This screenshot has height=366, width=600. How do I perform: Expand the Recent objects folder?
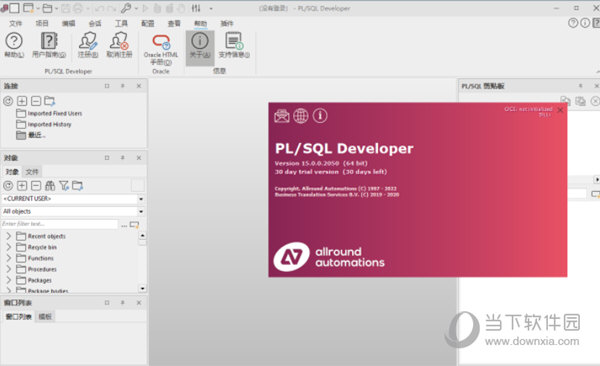(x=8, y=236)
